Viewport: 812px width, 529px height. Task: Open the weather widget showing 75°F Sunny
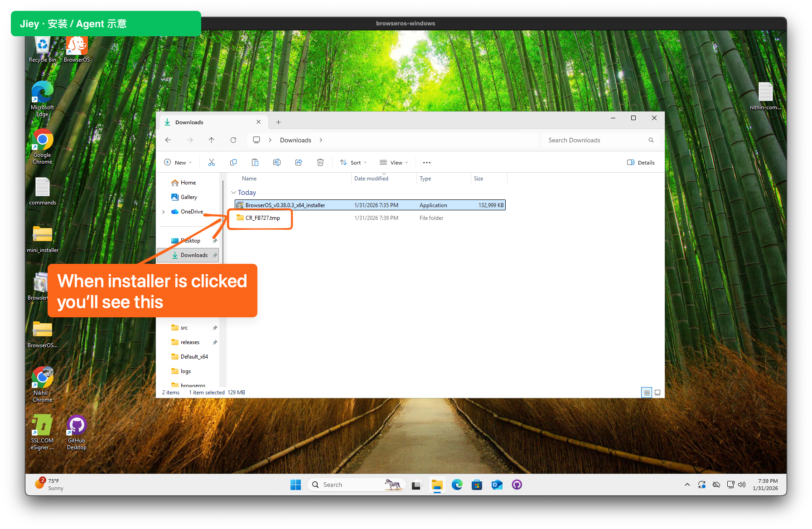point(49,485)
